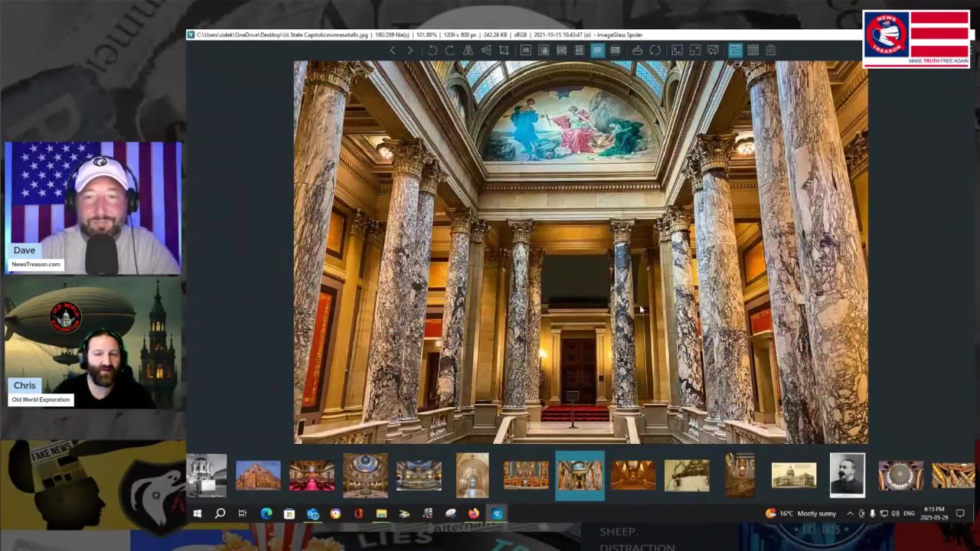Open the weather widget showing 16°C
The image size is (980, 551).
pyautogui.click(x=801, y=514)
